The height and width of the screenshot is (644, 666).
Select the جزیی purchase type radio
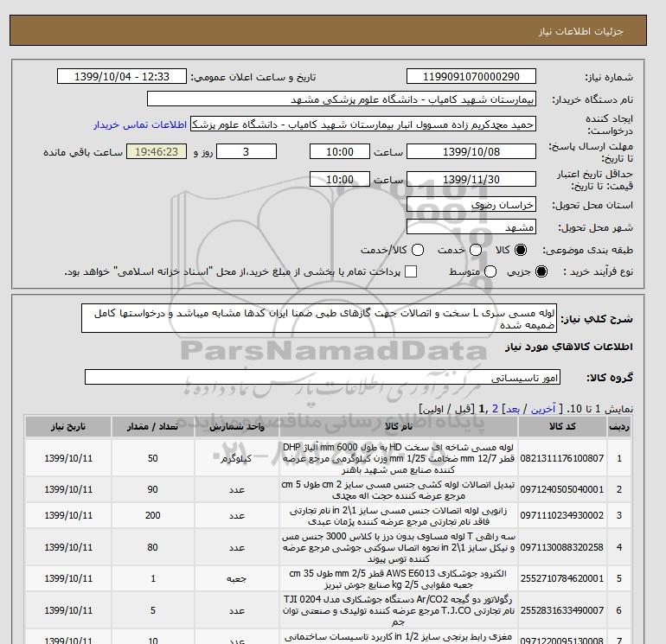[x=541, y=271]
